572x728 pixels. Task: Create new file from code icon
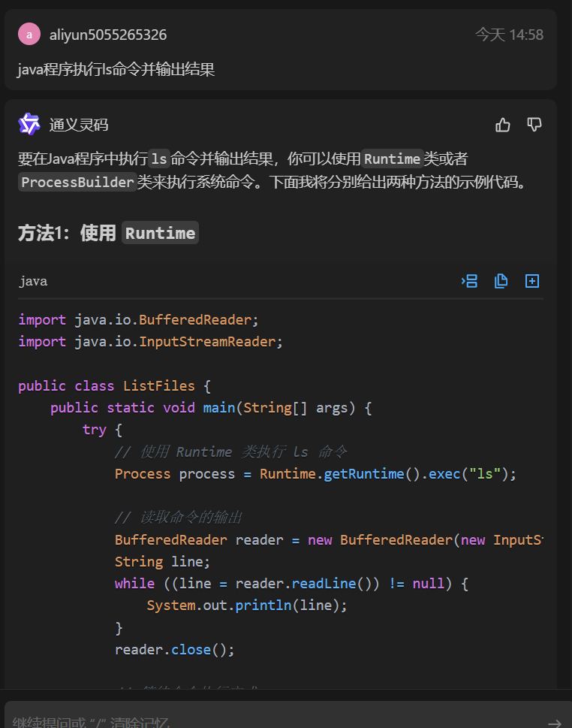pos(532,281)
